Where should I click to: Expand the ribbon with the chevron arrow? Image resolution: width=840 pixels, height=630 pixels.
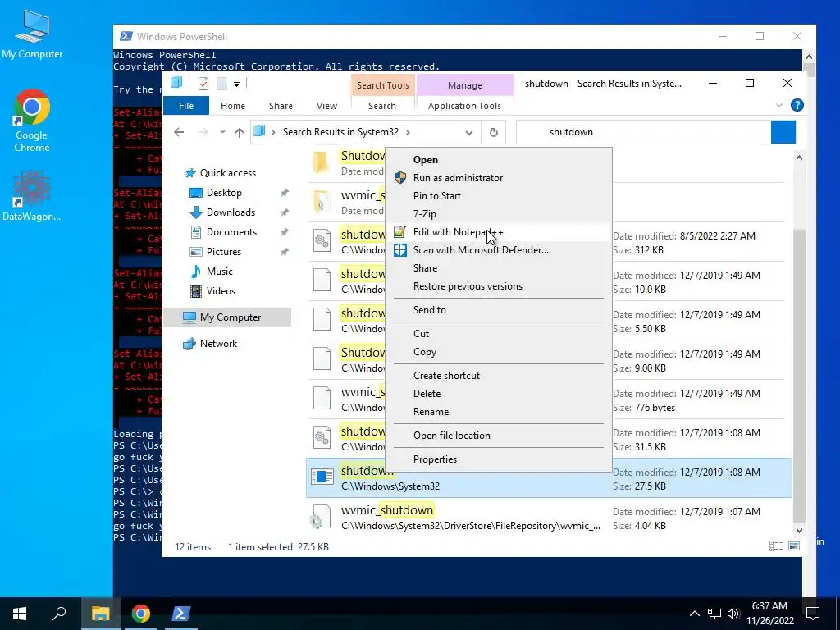(779, 106)
